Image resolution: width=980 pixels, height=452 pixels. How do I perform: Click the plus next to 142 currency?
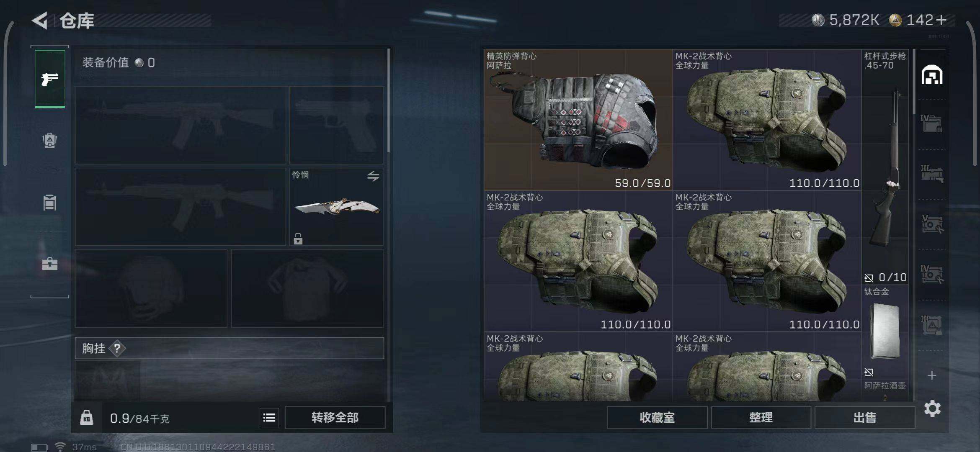(x=941, y=20)
